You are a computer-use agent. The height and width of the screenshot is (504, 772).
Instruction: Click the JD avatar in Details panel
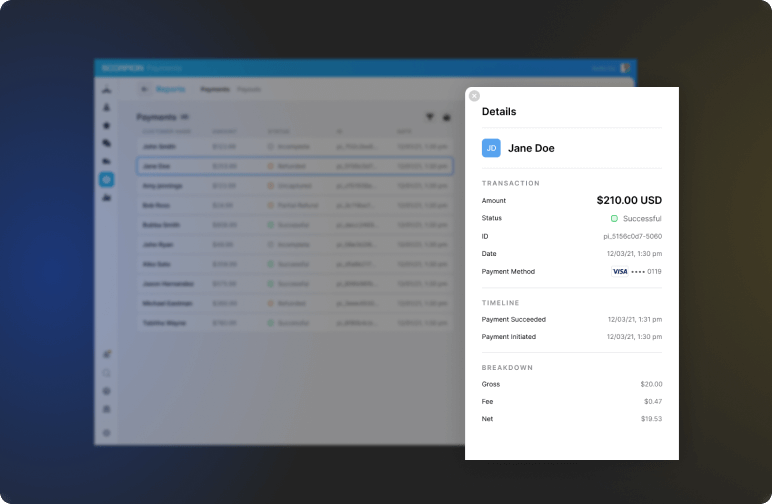coord(491,148)
